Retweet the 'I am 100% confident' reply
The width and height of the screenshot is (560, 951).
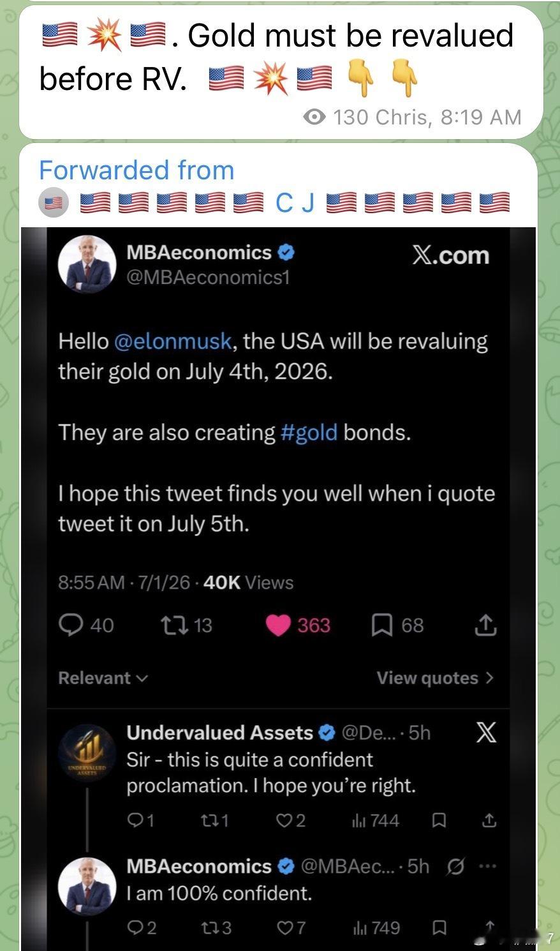(208, 927)
